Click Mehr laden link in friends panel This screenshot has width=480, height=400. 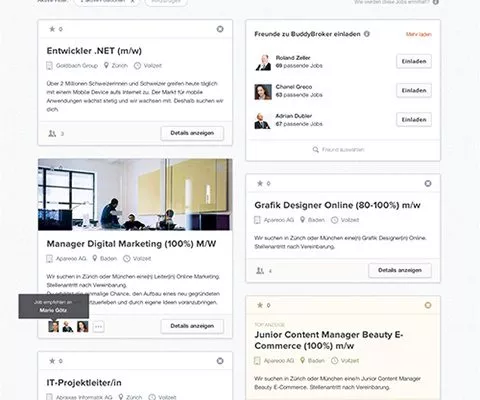point(419,34)
